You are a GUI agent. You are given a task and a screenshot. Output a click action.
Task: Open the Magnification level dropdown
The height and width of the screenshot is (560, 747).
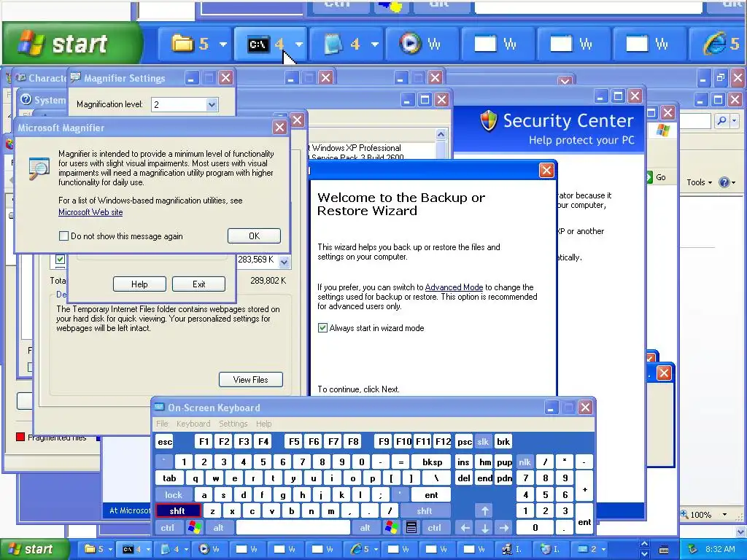click(x=212, y=105)
